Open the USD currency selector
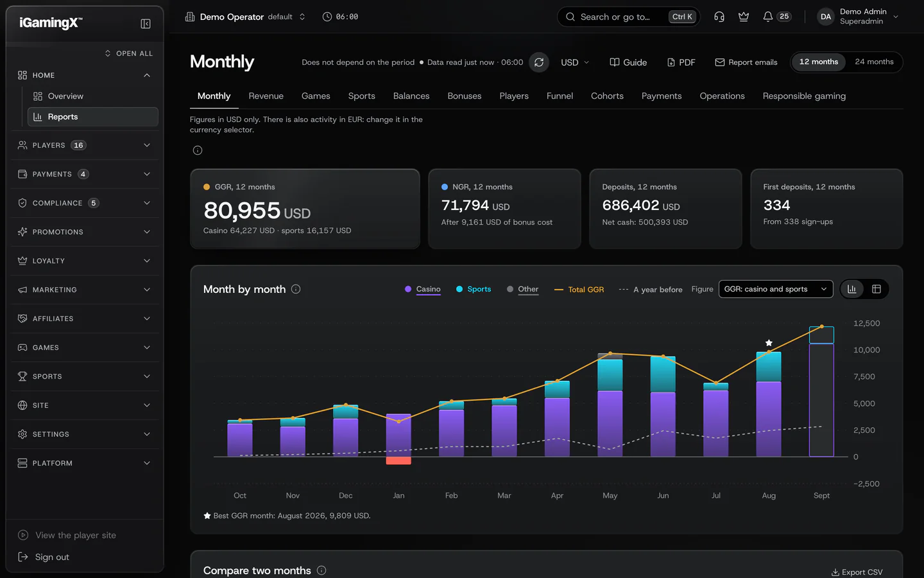Viewport: 924px width, 578px height. [574, 62]
